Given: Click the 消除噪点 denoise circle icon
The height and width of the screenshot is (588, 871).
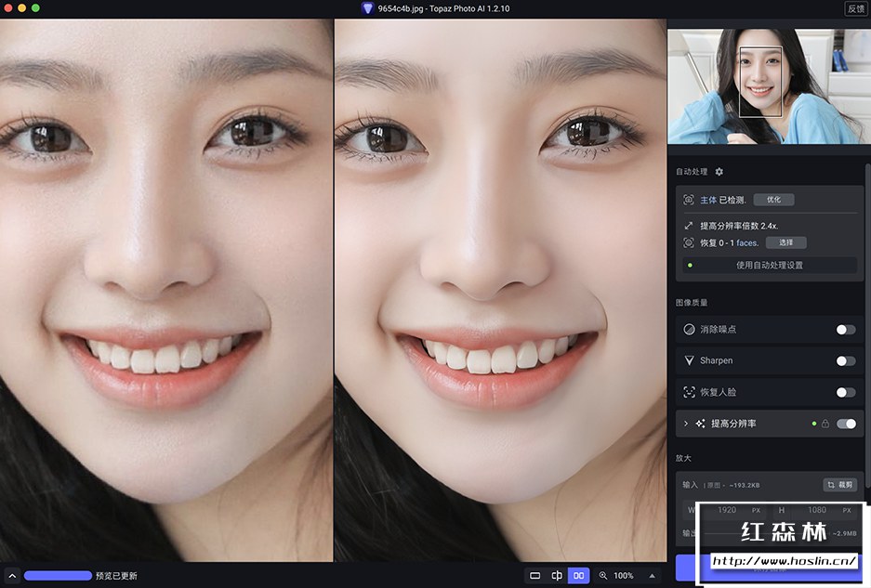Looking at the screenshot, I should pyautogui.click(x=689, y=329).
